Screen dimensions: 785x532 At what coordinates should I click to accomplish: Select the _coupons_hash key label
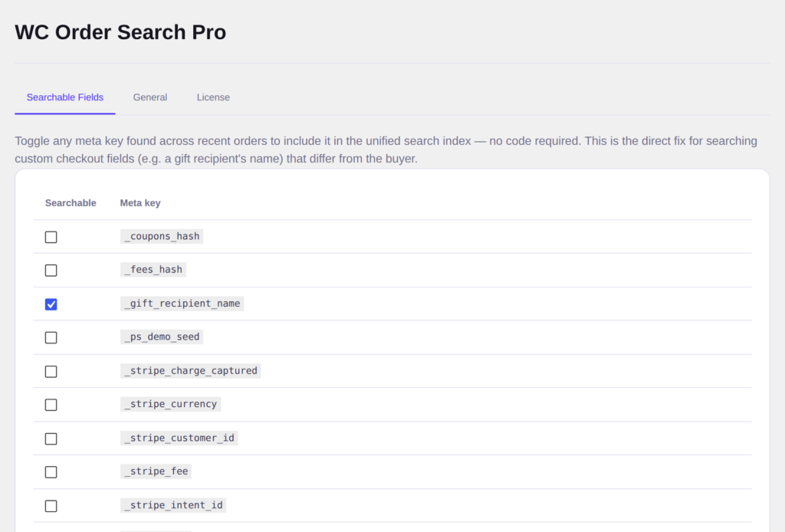click(x=162, y=236)
